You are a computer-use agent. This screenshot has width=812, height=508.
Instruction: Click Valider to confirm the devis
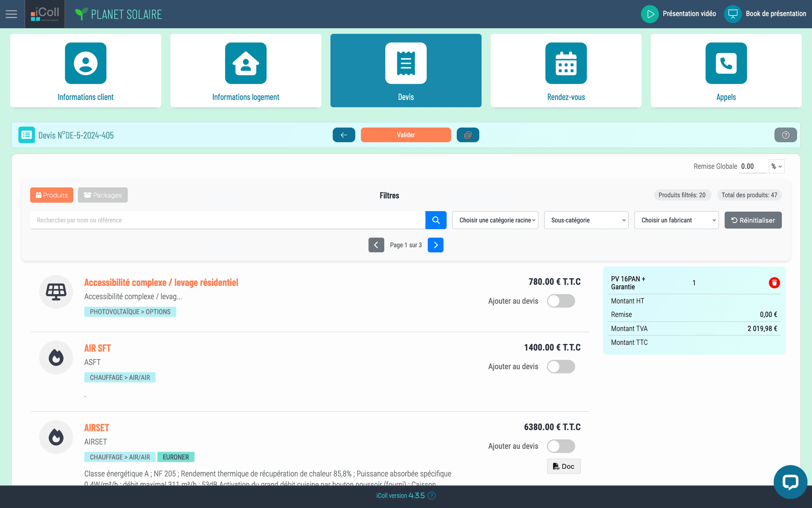(406, 135)
